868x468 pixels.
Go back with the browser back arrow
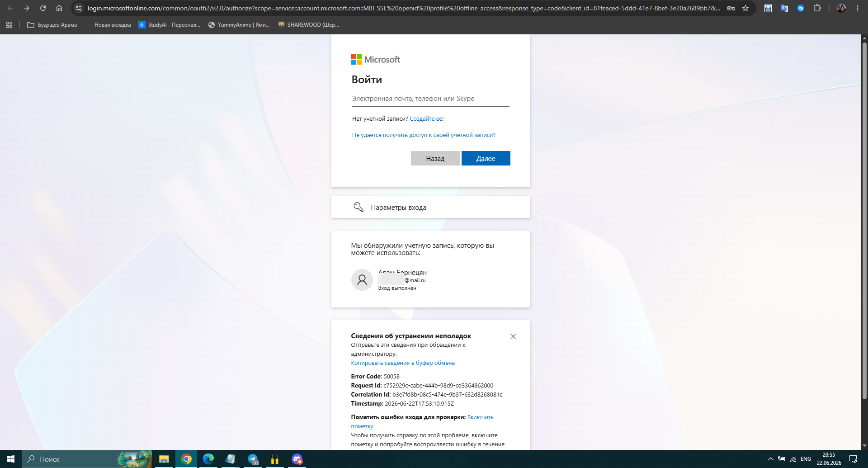coord(10,8)
